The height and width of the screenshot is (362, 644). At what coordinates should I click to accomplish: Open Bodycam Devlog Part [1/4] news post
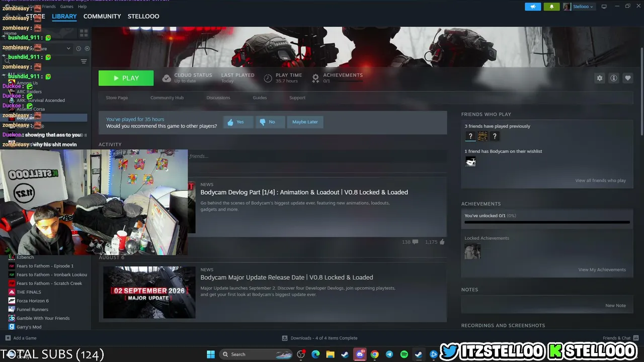pos(304,192)
